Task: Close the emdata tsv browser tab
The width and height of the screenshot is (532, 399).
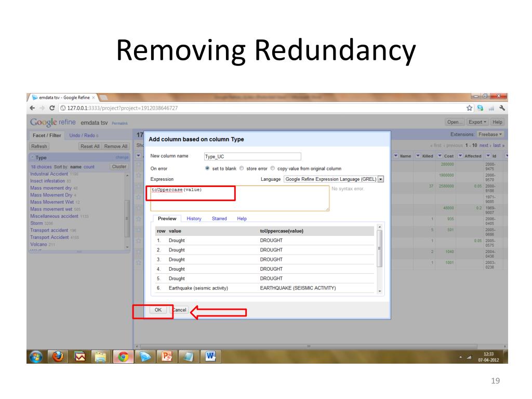Action: click(94, 98)
